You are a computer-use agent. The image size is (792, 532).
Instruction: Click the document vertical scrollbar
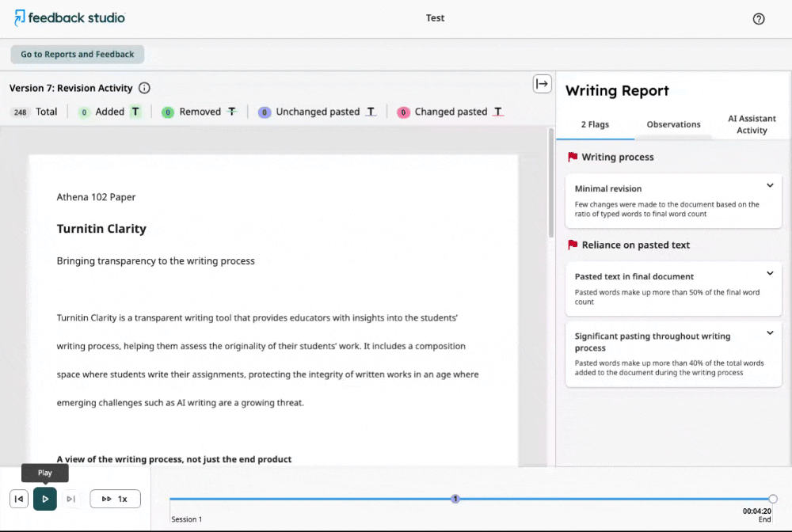point(550,183)
